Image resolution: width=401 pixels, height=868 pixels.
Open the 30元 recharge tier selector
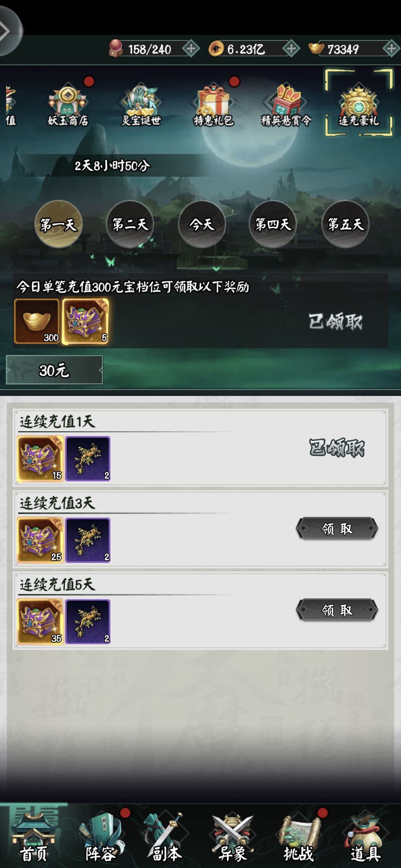(x=54, y=370)
